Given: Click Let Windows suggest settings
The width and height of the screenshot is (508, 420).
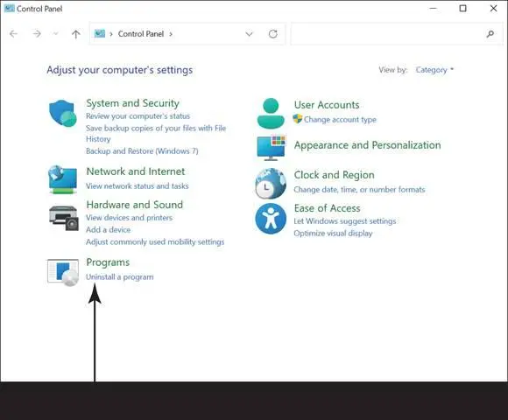Looking at the screenshot, I should click(345, 221).
